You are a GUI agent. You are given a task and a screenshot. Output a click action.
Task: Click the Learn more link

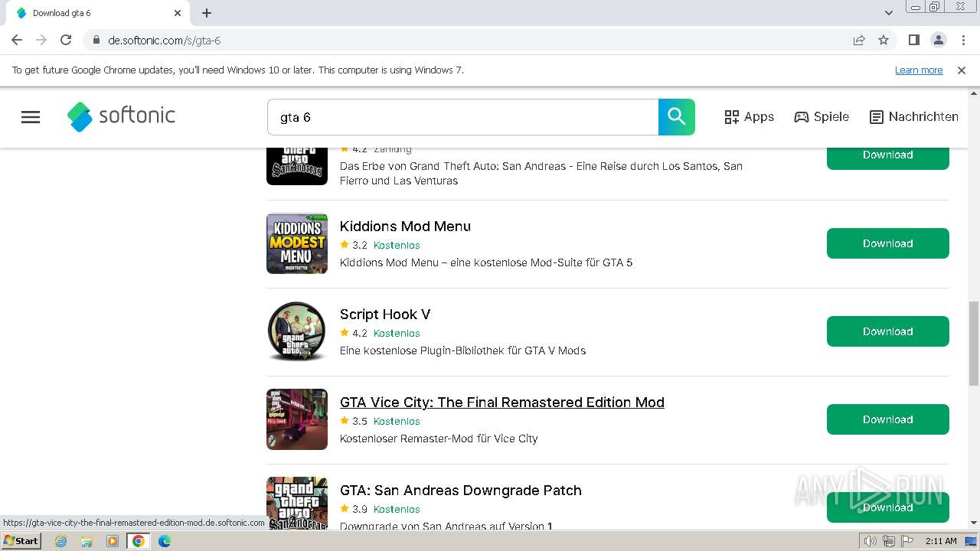click(x=919, y=70)
